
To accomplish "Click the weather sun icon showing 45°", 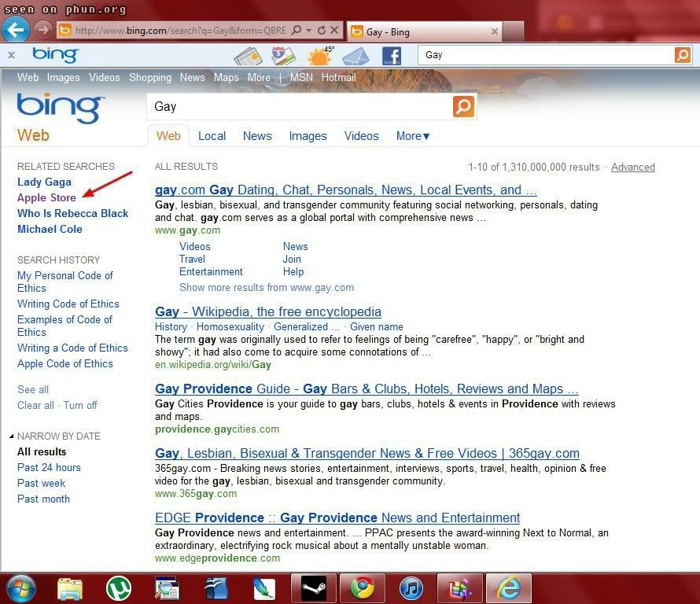I will point(319,56).
